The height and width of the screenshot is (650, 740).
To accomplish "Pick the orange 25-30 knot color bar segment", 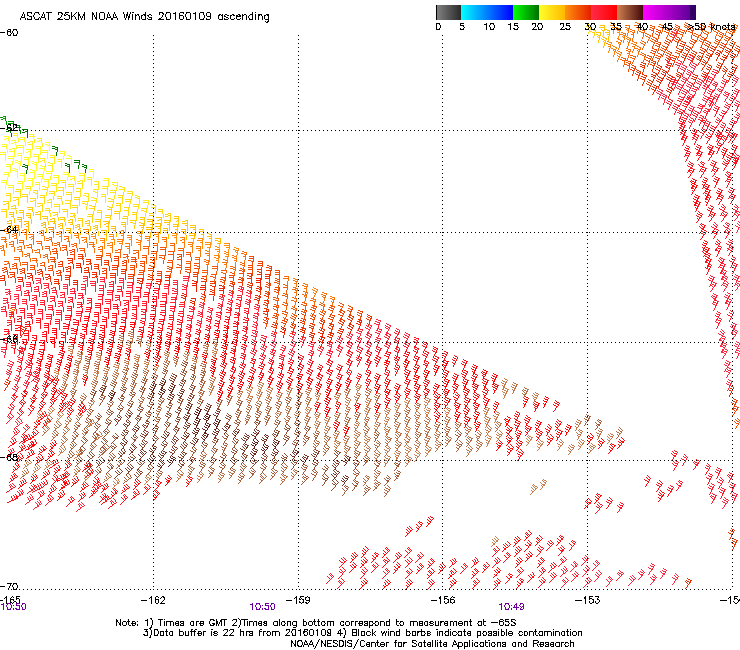I will (578, 12).
